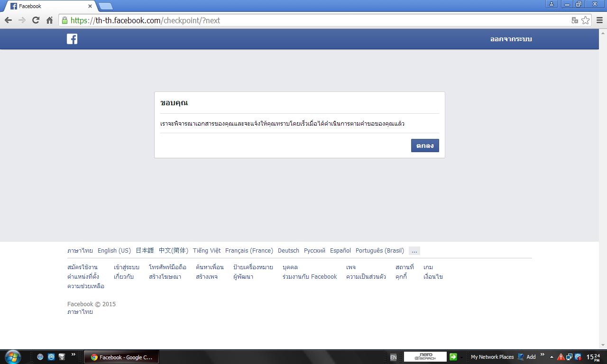This screenshot has height=364, width=607.
Task: Open the ความช่วยเหลือ footer link
Action: pyautogui.click(x=86, y=286)
